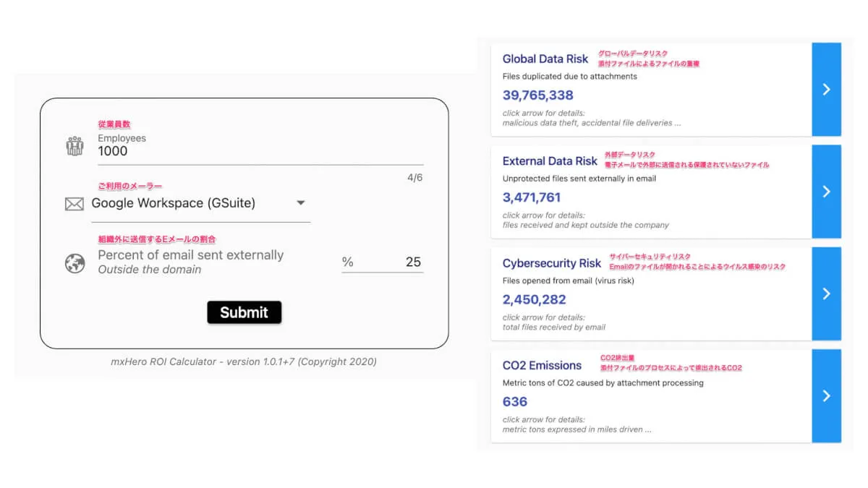Click the 2,450,282 files opened value
Image resolution: width=868 pixels, height=488 pixels.
tap(535, 299)
